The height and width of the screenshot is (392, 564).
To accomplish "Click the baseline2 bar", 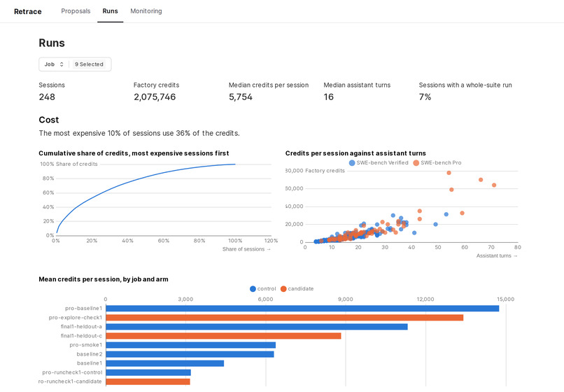I will click(x=190, y=354).
